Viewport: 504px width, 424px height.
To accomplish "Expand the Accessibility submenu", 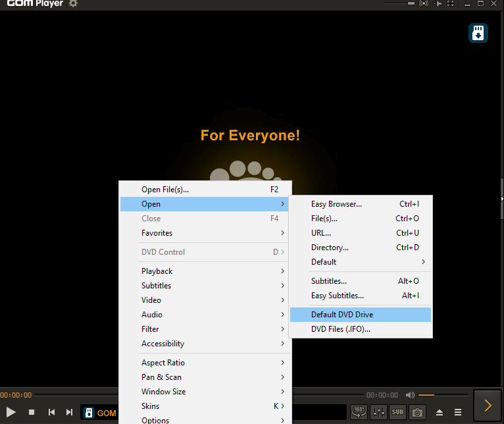I will tap(205, 344).
